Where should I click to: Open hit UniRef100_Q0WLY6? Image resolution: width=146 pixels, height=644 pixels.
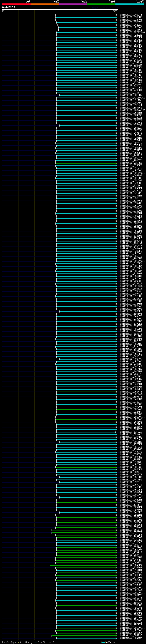pos(131,15)
